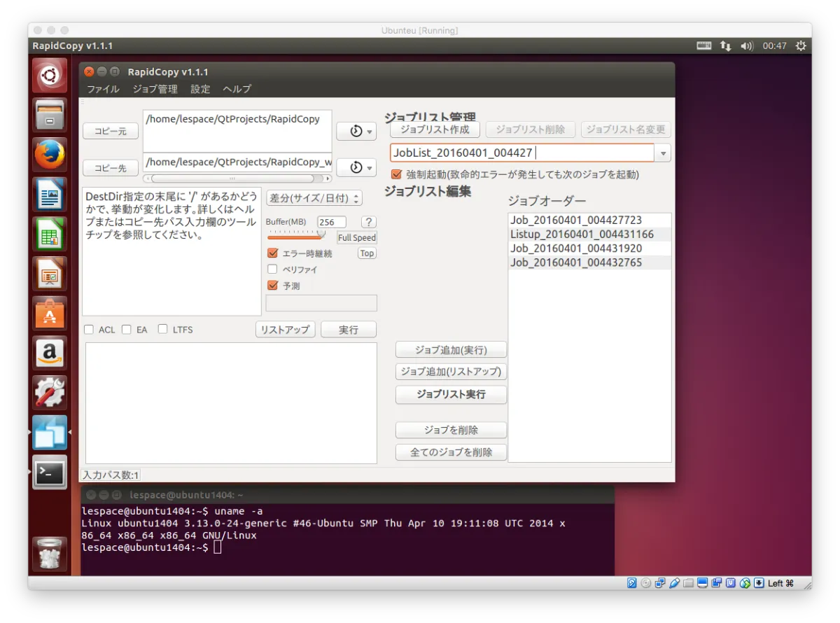Open destination path history dropdown beside コピー先
Screen dimensions: 840x623
coord(356,168)
